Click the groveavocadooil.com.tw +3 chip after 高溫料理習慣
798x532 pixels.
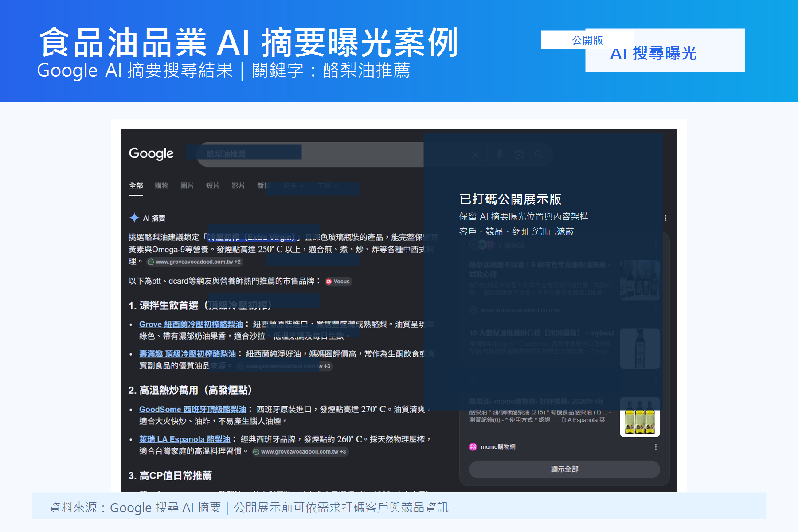[300, 452]
